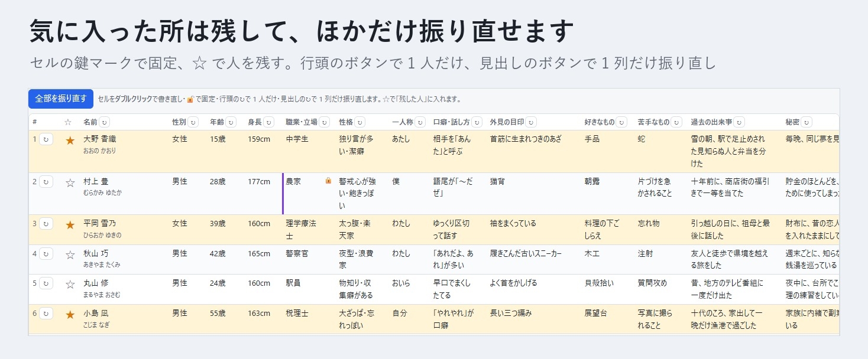Reroll the 職業·立場 column
This screenshot has width=868, height=359.
[x=325, y=122]
